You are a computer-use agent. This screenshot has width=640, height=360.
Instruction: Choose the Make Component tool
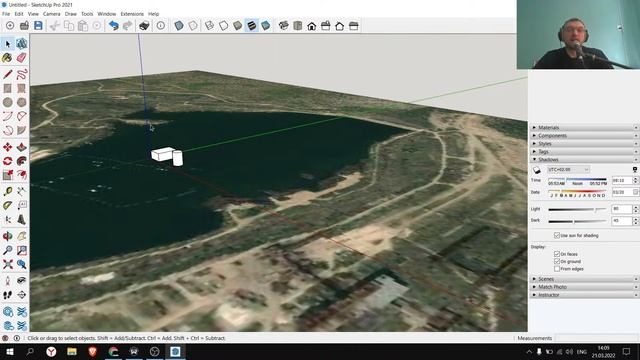[22, 44]
